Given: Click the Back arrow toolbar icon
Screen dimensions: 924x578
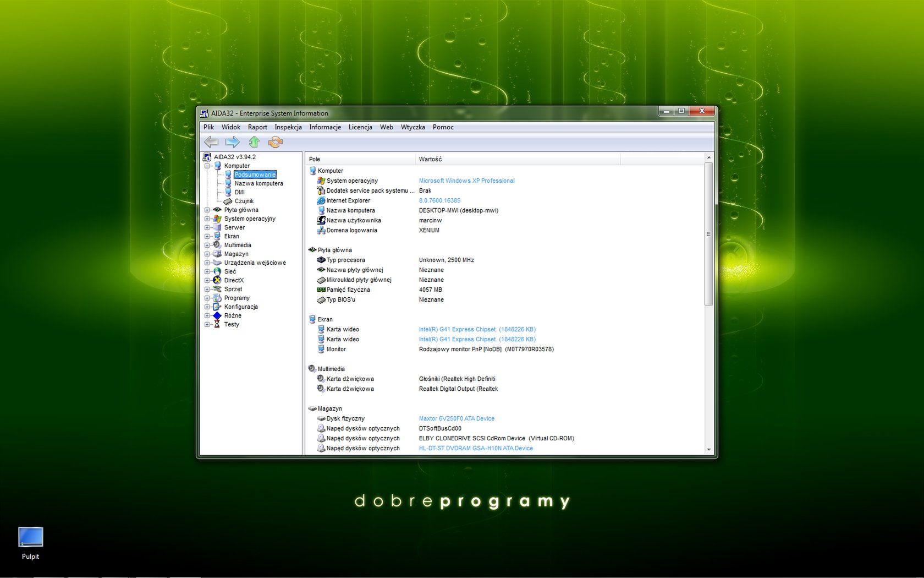Looking at the screenshot, I should (x=211, y=142).
